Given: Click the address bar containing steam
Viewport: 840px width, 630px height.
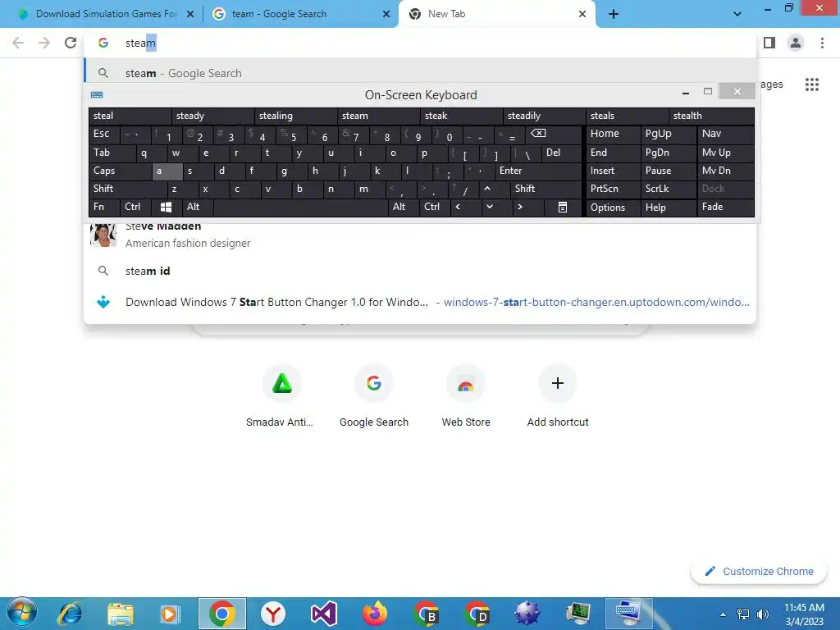Looking at the screenshot, I should pyautogui.click(x=421, y=43).
